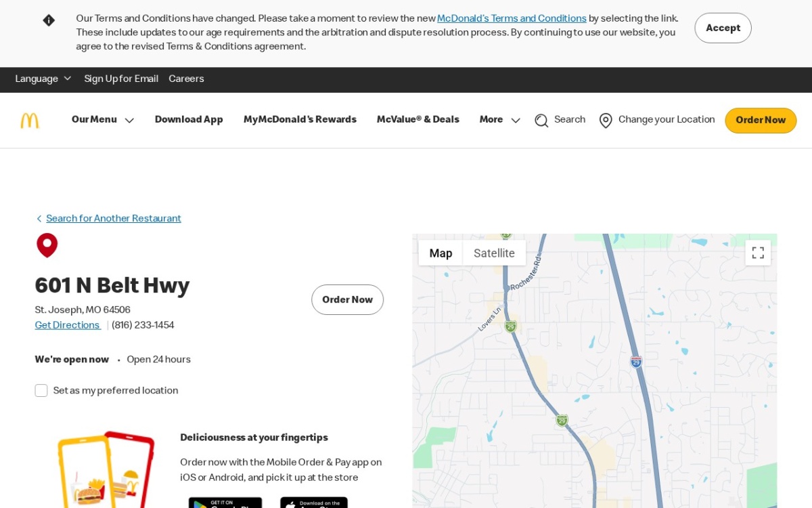Click the mobile app phones illustration
This screenshot has width=812, height=508.
click(x=106, y=470)
